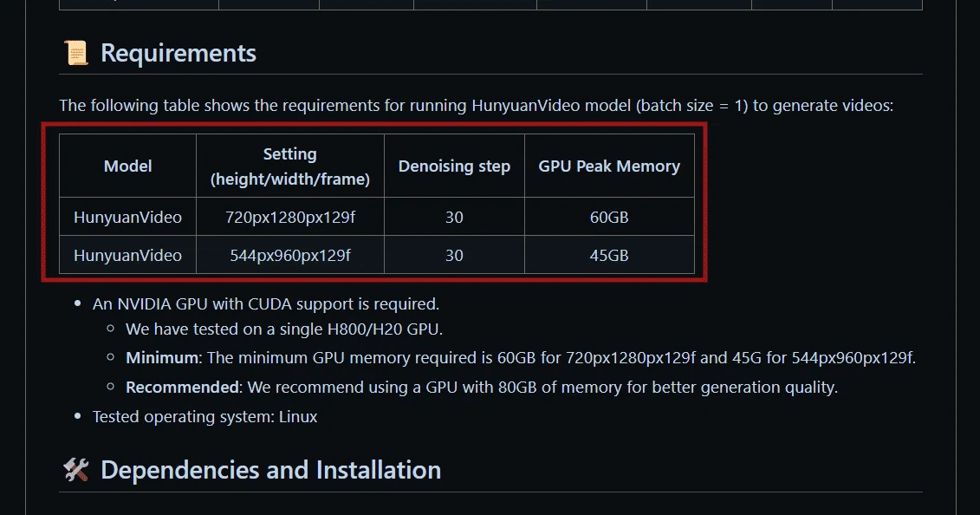Select the Model column header
980x515 pixels.
coord(127,166)
